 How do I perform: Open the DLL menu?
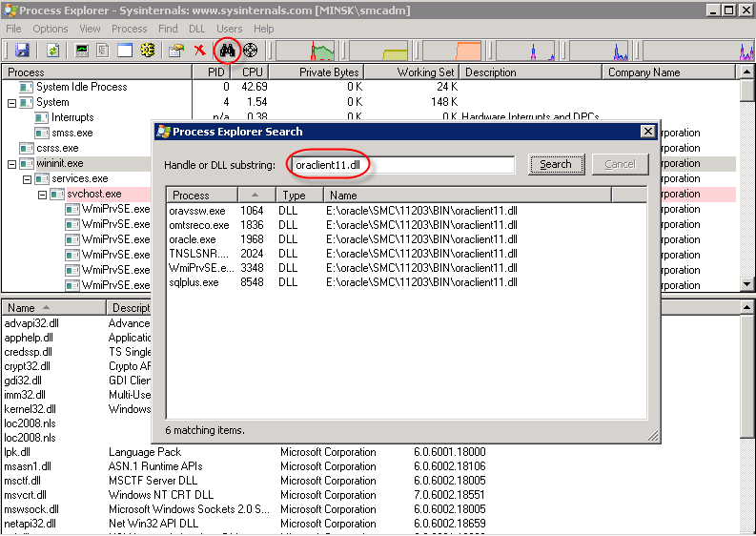click(x=196, y=29)
